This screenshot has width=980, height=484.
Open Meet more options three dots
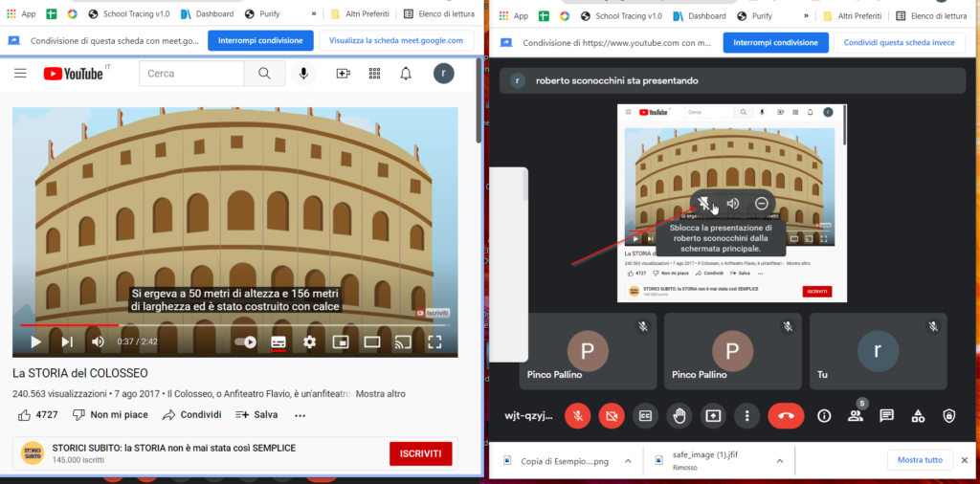(x=746, y=416)
